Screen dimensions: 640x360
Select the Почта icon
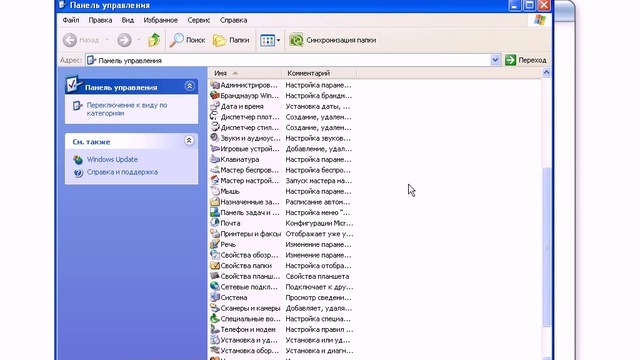coord(215,223)
